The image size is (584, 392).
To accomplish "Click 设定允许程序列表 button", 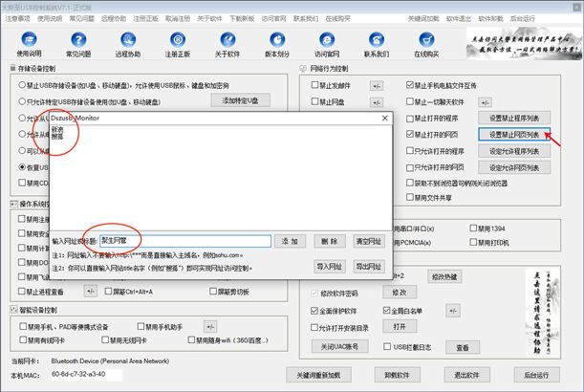I will click(514, 151).
